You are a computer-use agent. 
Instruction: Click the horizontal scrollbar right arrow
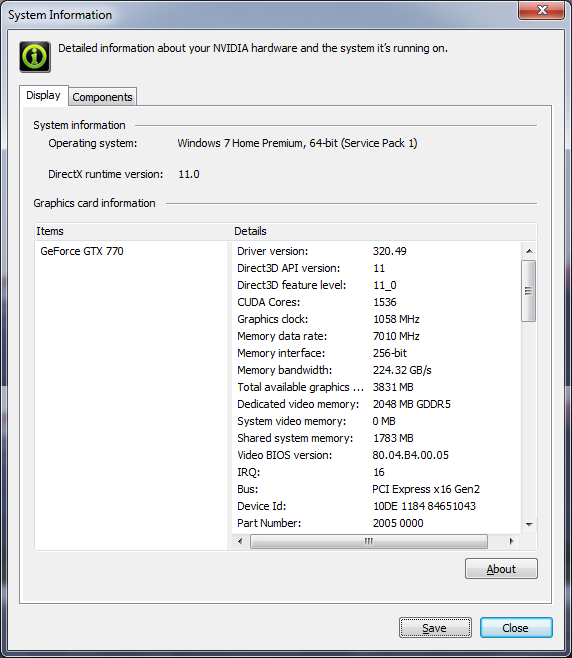pyautogui.click(x=511, y=541)
